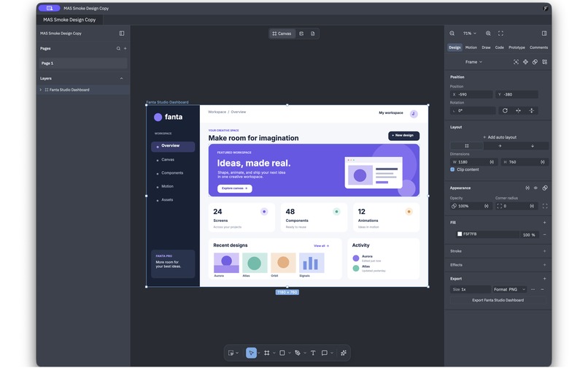Toggle visibility eye icon in Appearance
The width and height of the screenshot is (588, 368).
point(536,188)
